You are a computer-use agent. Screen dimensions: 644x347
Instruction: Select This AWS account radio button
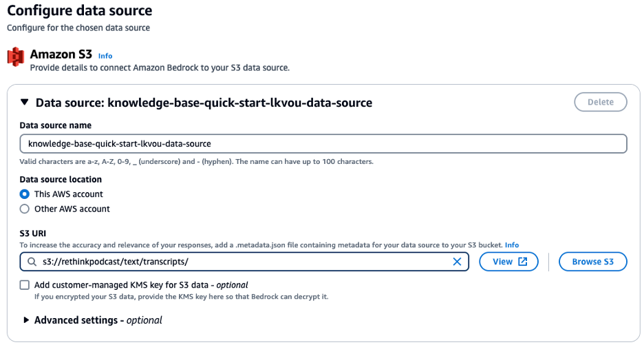(x=25, y=194)
